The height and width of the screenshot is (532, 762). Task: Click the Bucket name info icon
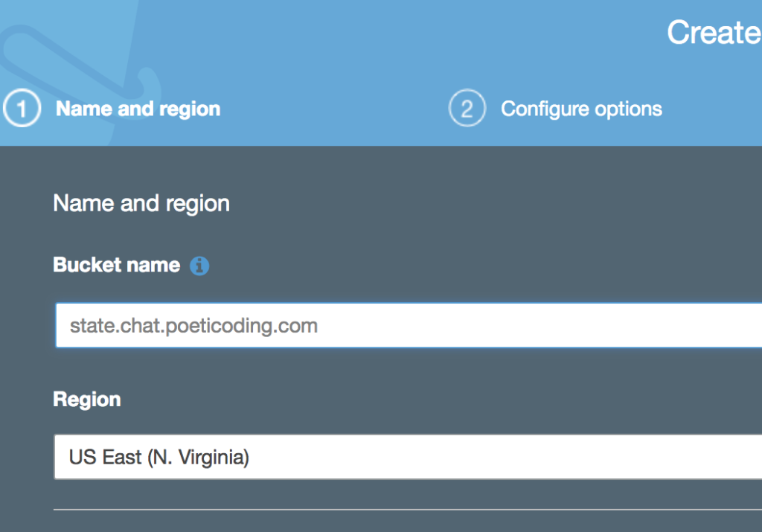pos(199,266)
